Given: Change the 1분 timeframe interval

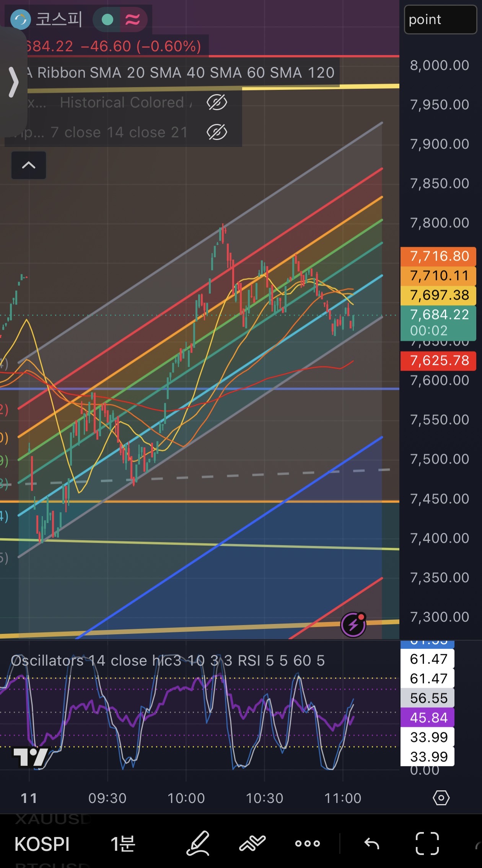Looking at the screenshot, I should coord(123,844).
